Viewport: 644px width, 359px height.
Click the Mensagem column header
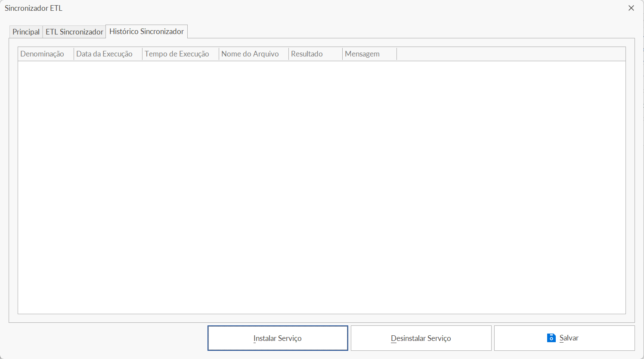point(362,54)
